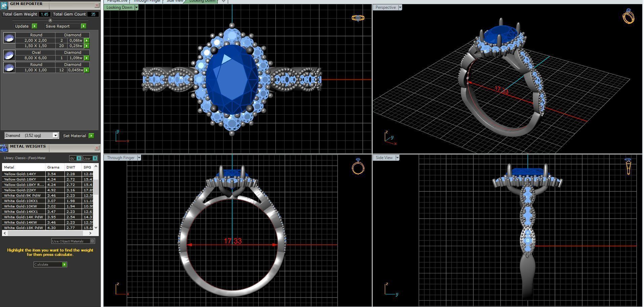Click the Update button

(26, 26)
